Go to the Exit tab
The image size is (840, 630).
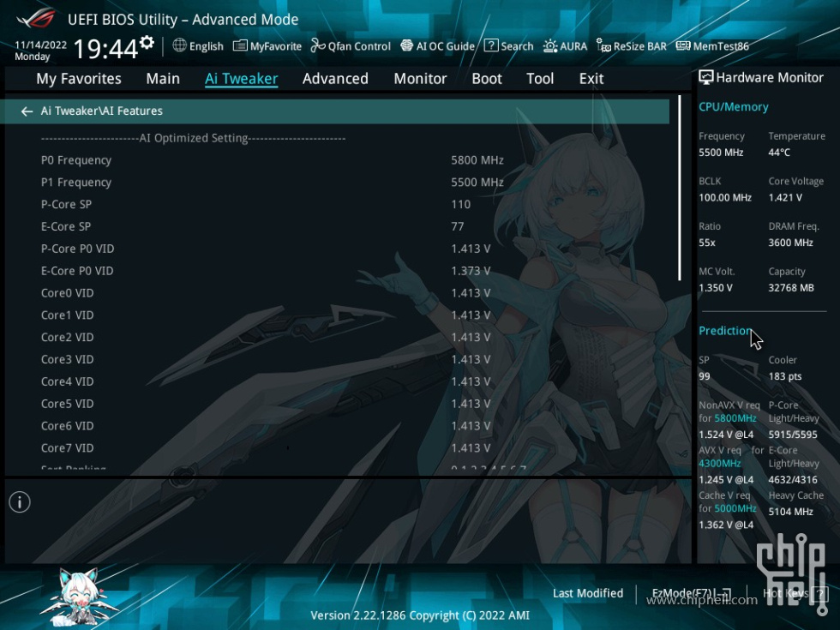tap(591, 79)
